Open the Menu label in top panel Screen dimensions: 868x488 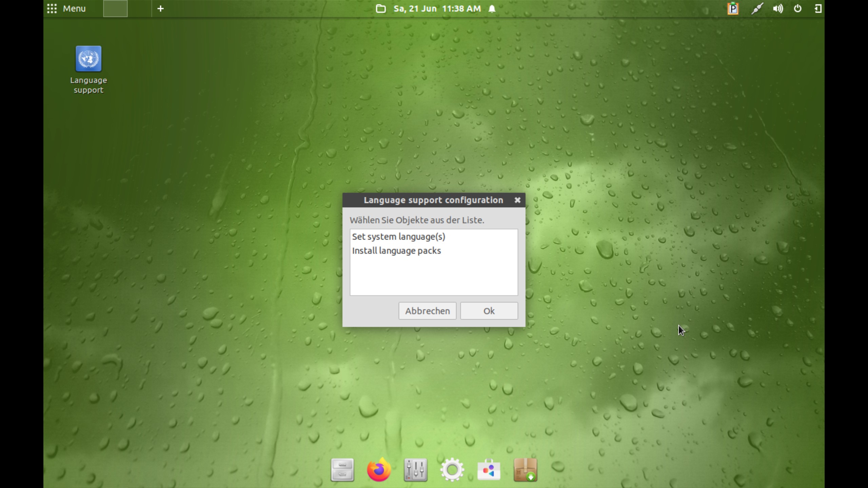74,8
